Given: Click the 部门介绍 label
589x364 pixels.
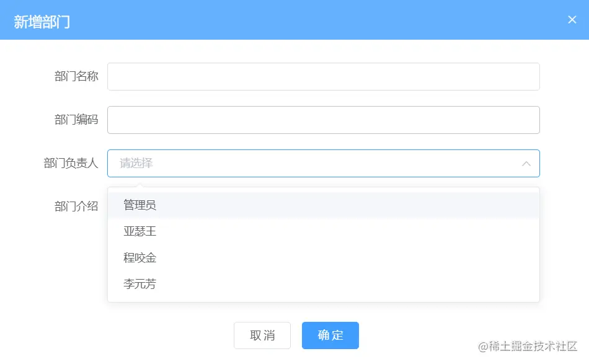Looking at the screenshot, I should pyautogui.click(x=76, y=206).
